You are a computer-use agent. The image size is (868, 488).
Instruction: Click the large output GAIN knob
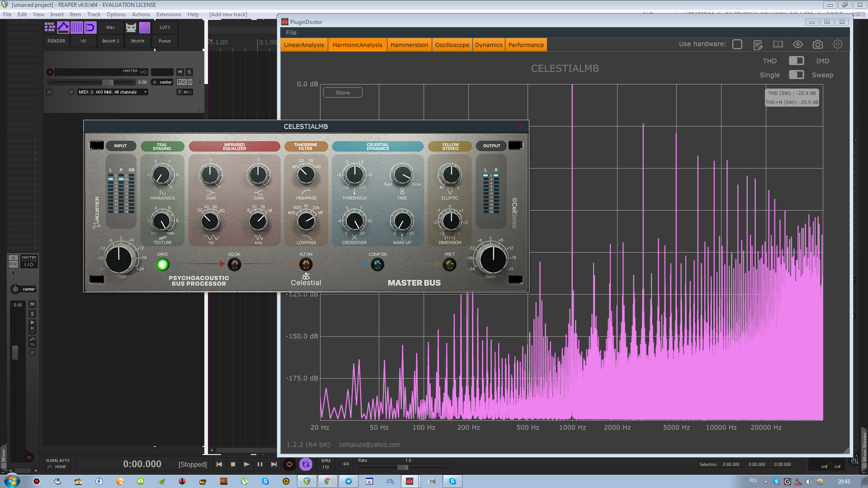tap(493, 259)
